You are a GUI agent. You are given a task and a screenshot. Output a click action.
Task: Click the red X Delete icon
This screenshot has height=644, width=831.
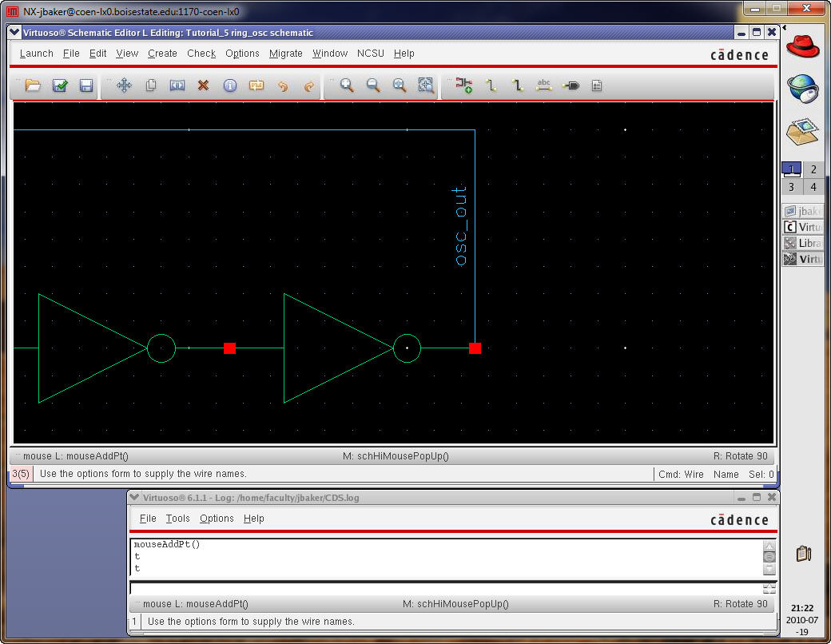(x=203, y=85)
